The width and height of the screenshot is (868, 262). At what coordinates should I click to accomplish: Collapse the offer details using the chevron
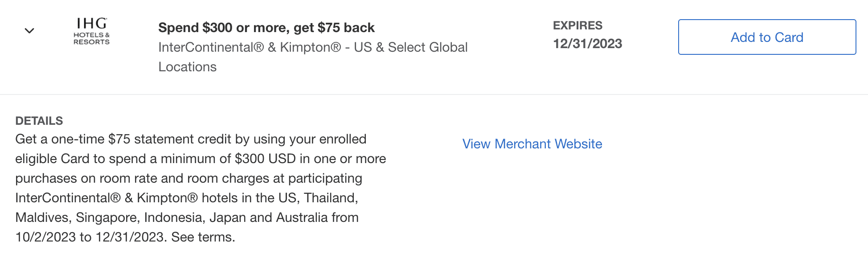coord(29,31)
